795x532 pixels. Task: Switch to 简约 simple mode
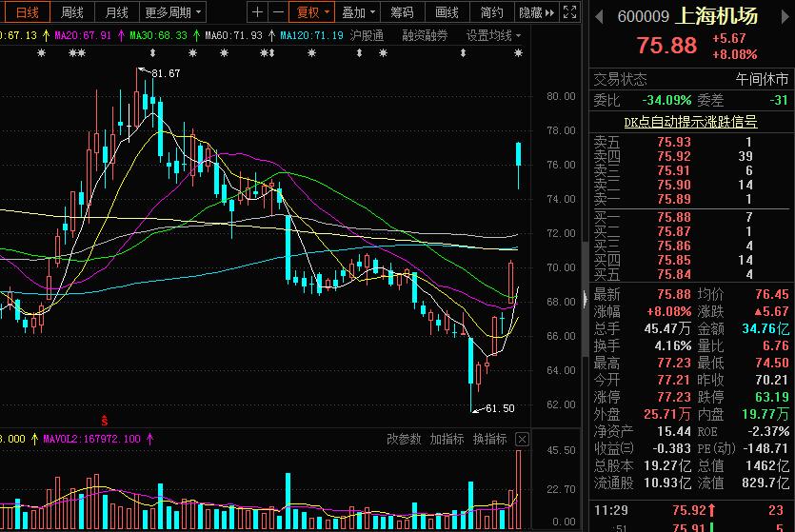tap(491, 12)
